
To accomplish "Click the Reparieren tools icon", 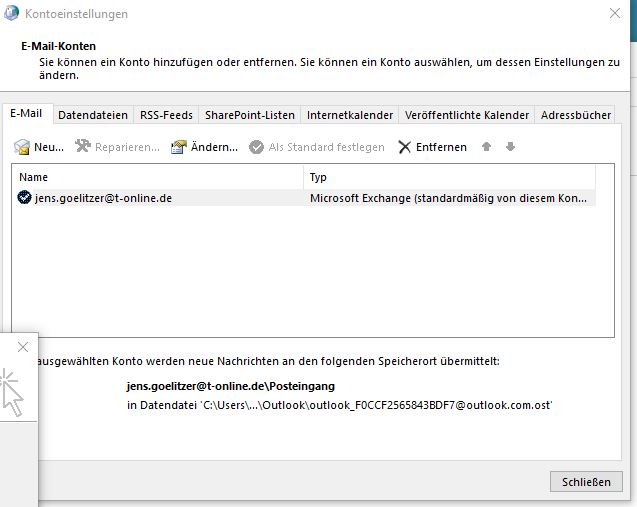I will pos(83,146).
